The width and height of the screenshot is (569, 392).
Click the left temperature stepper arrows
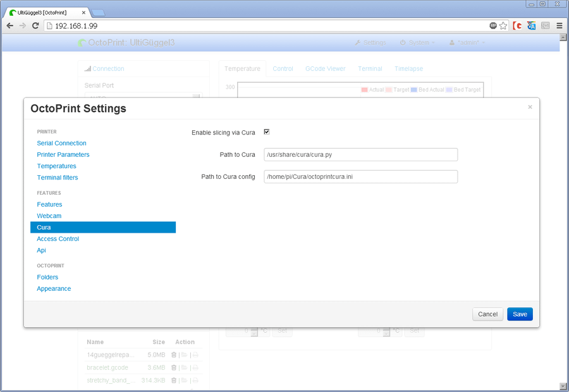(x=254, y=331)
